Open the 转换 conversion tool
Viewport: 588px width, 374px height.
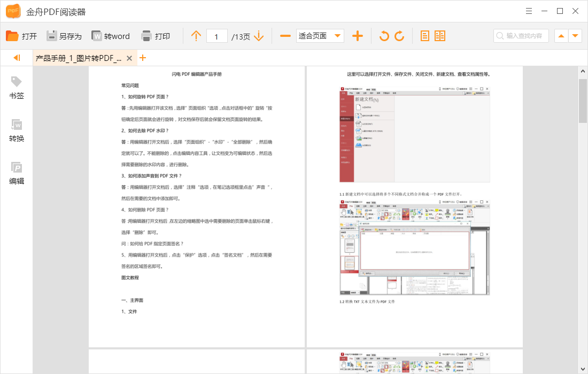click(x=17, y=131)
